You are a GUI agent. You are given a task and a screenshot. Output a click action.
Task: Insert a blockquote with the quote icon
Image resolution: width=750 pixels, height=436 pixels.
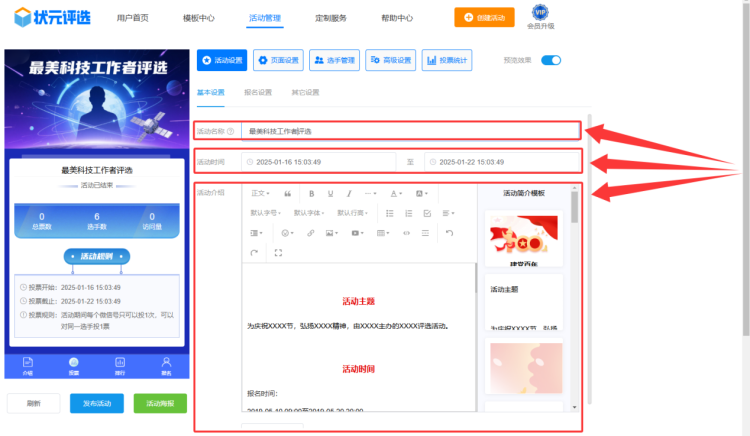coord(288,194)
